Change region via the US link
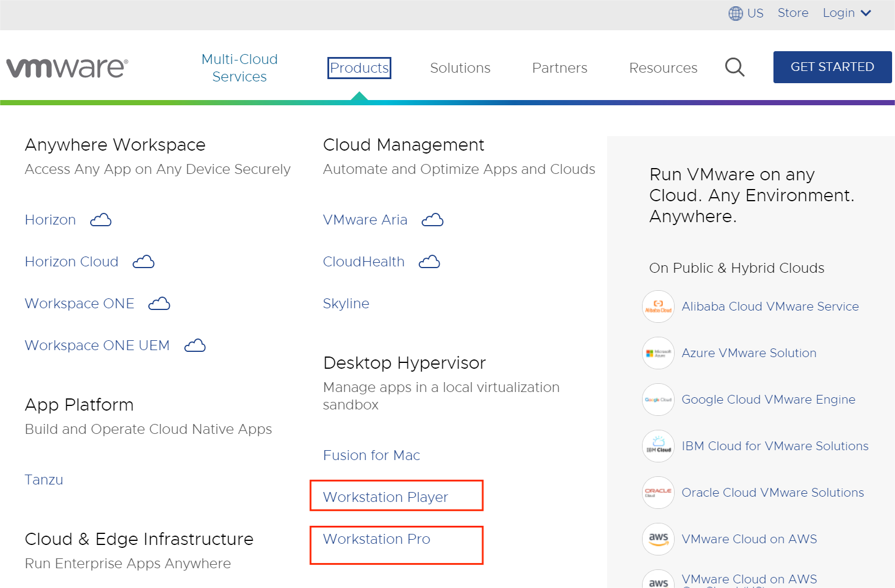Viewport: 895px width, 588px height. pyautogui.click(x=755, y=13)
